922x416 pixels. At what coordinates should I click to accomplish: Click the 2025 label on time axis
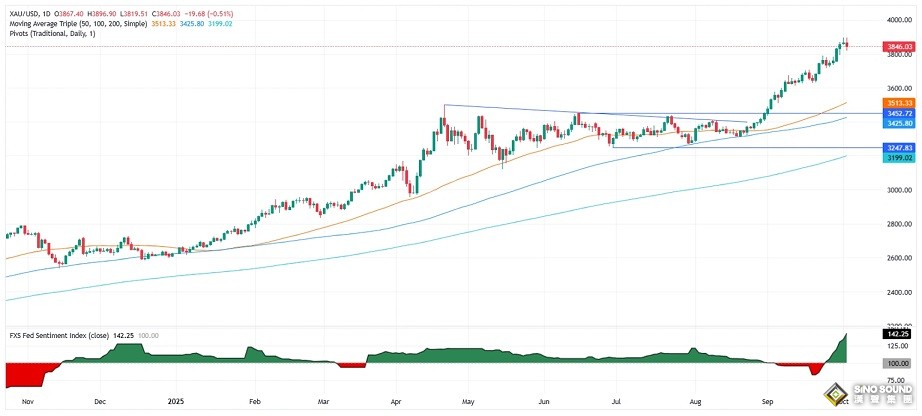click(176, 401)
